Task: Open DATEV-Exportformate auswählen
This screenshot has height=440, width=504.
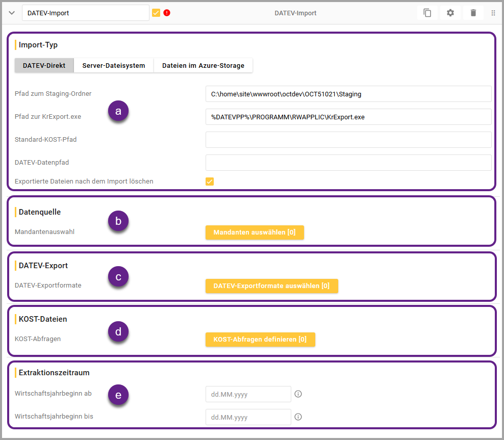Action: coord(271,286)
